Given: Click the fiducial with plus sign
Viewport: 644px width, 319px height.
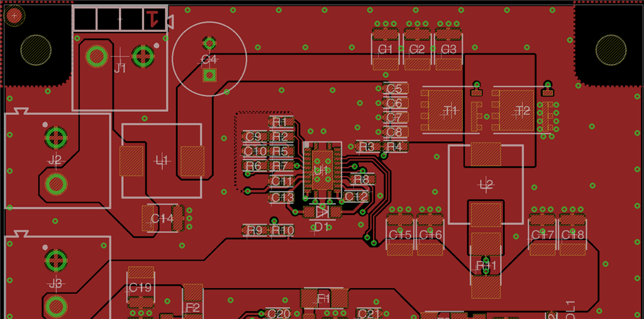Looking at the screenshot, I should pos(15,16).
